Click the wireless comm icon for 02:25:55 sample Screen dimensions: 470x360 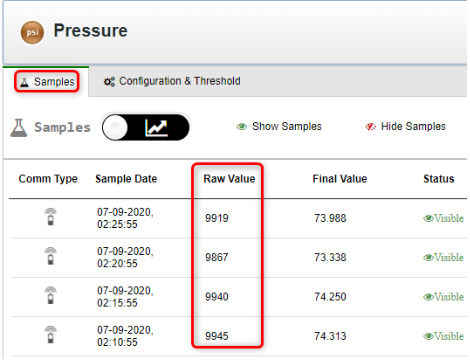point(51,217)
